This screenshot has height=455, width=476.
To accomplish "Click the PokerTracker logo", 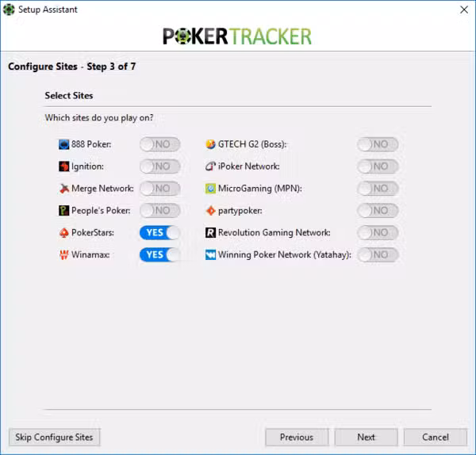I will click(237, 36).
